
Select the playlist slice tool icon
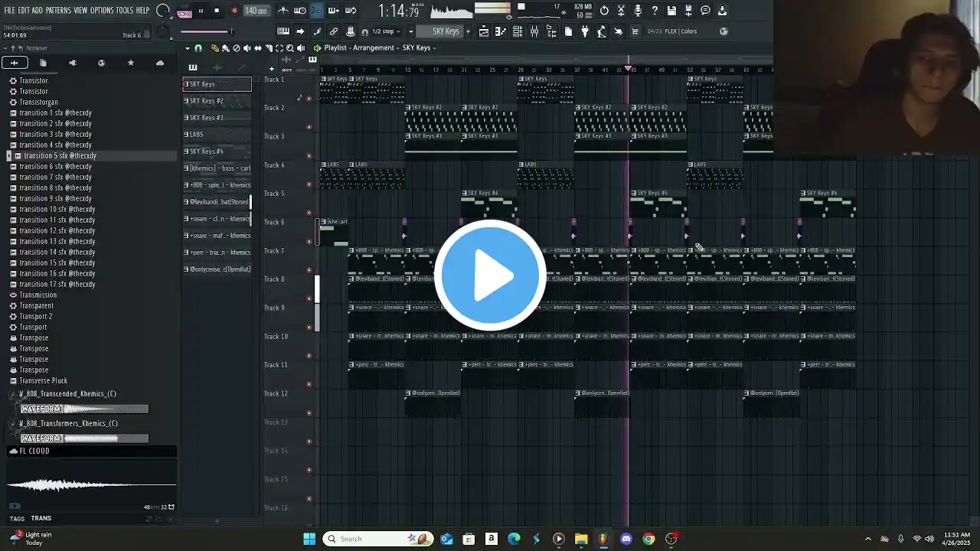point(268,47)
